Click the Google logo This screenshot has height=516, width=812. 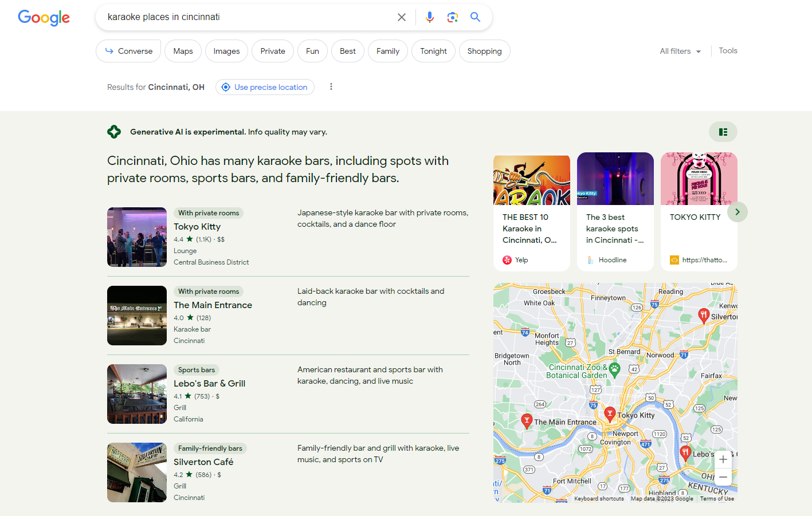[x=44, y=18]
